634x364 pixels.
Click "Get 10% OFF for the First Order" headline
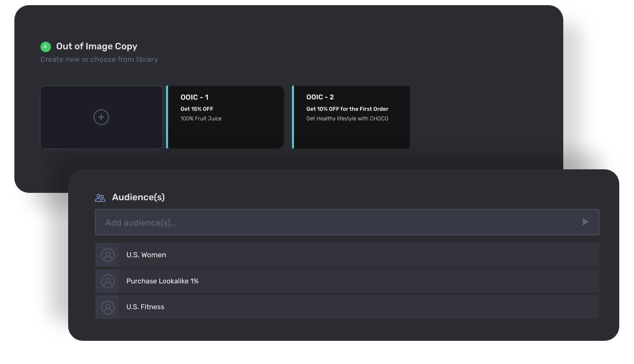point(347,109)
